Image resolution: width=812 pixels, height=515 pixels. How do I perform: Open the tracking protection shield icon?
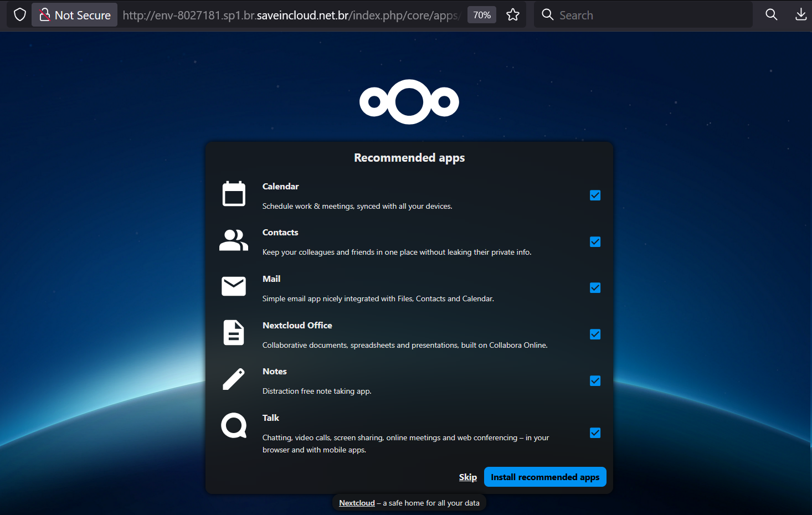click(x=20, y=15)
